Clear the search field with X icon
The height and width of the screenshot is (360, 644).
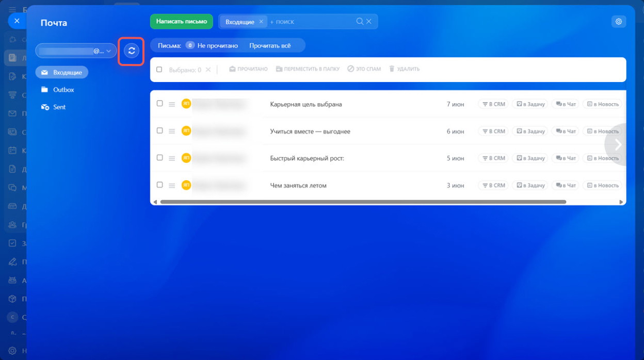[369, 22]
